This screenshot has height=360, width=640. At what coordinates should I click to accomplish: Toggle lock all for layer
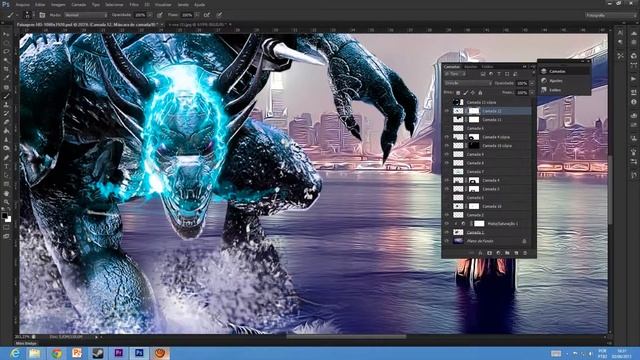[x=480, y=93]
